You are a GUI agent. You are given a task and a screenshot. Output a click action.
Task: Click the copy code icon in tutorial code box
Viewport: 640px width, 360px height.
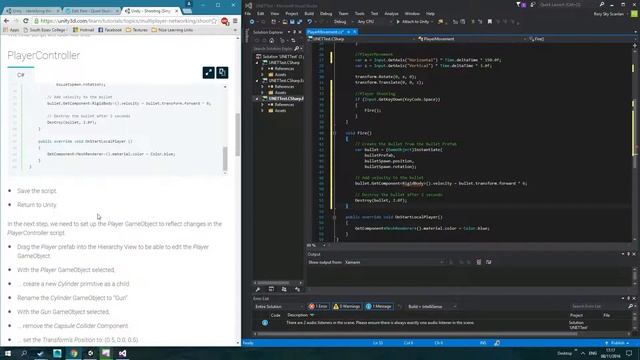point(222,73)
